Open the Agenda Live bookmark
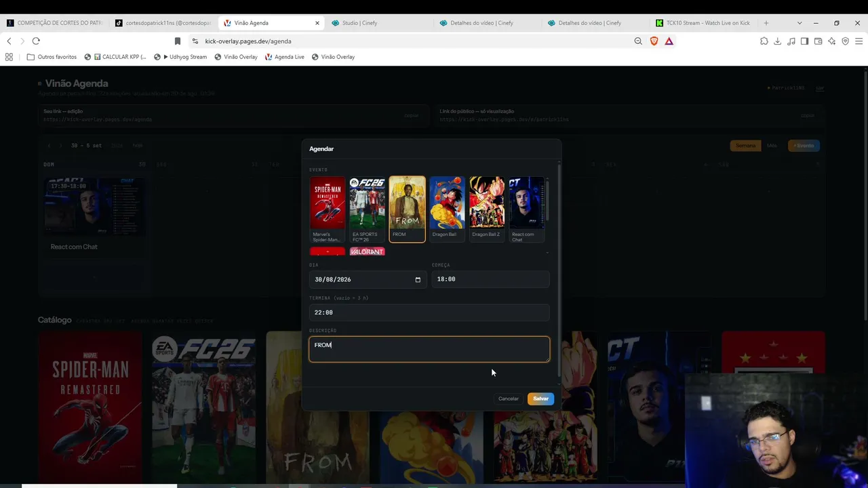 [285, 57]
